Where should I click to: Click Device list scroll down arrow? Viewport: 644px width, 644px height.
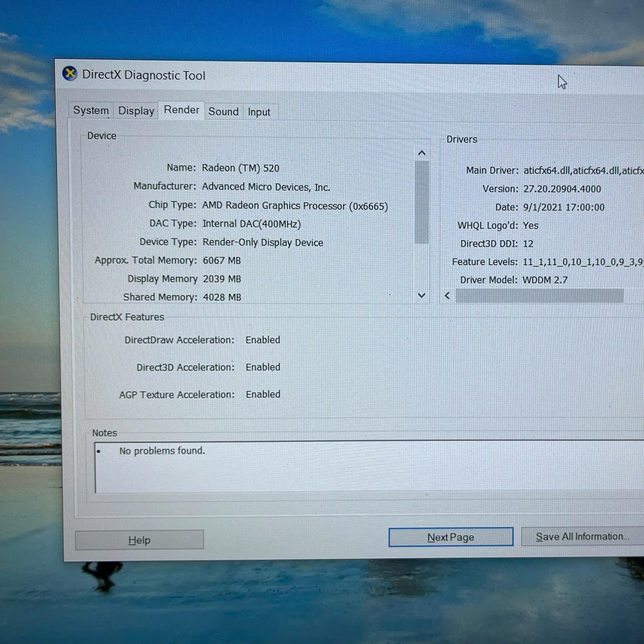click(421, 295)
